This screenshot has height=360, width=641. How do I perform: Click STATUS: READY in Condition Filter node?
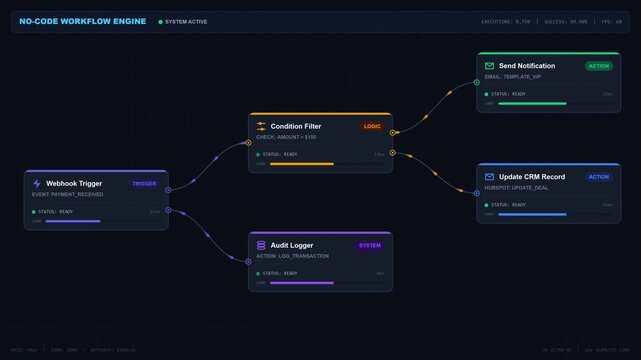click(280, 154)
